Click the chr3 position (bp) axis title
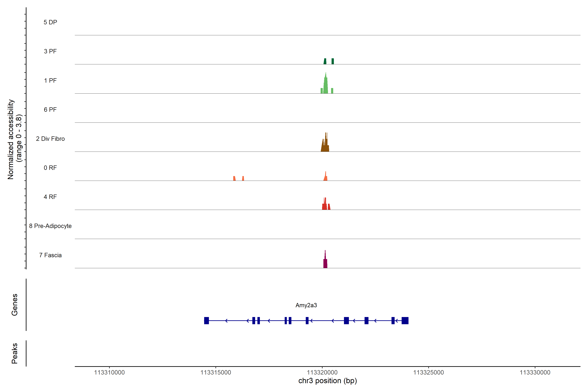 (327, 381)
